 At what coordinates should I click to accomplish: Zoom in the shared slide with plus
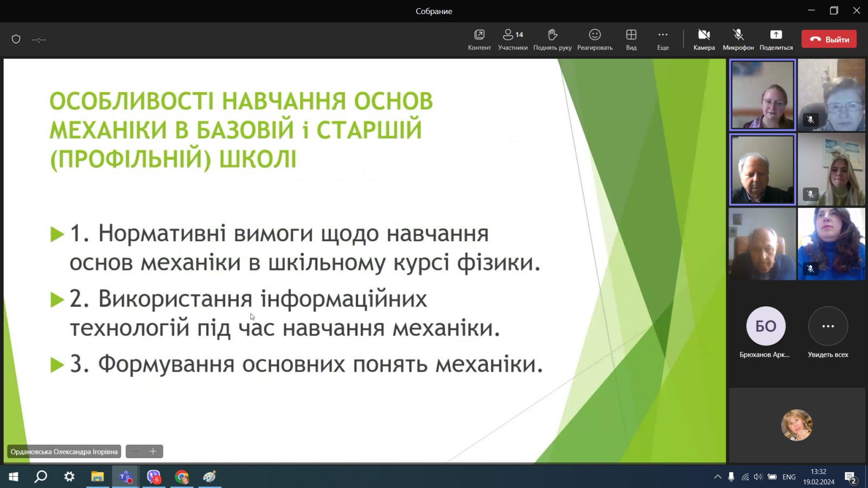(x=153, y=451)
